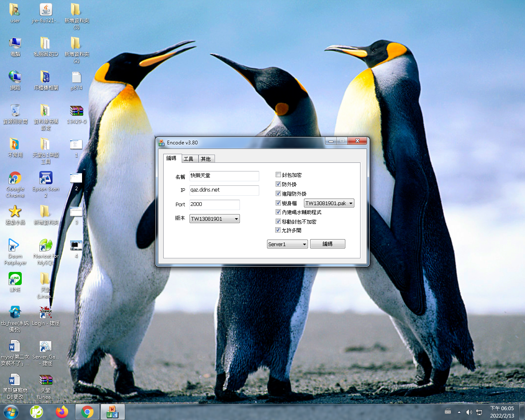Launch Google Chrome desktop shortcut
The image size is (525, 420).
(15, 184)
